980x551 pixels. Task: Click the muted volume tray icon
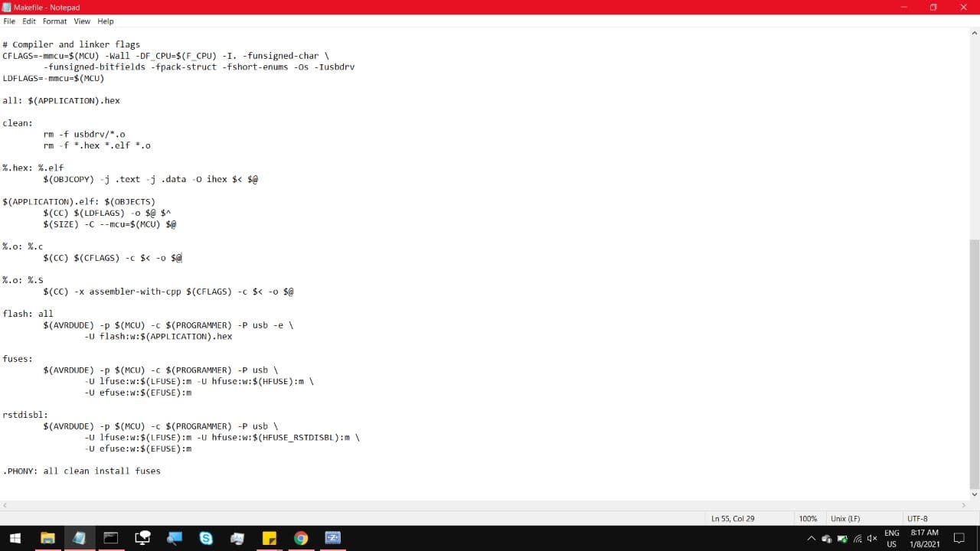tap(872, 539)
